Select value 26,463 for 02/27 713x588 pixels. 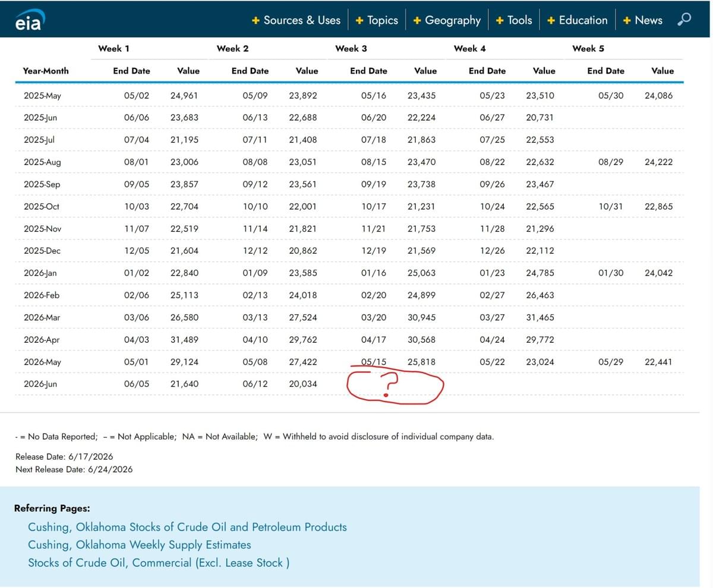tap(540, 295)
